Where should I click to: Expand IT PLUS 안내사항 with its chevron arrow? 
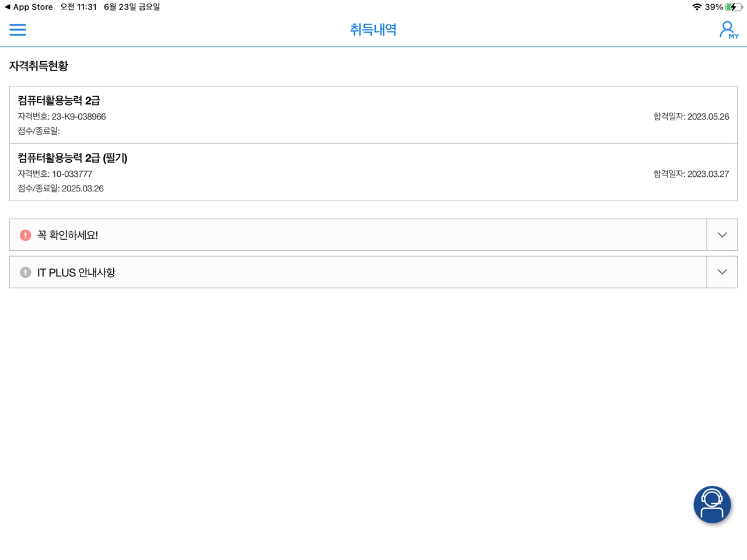[722, 272]
